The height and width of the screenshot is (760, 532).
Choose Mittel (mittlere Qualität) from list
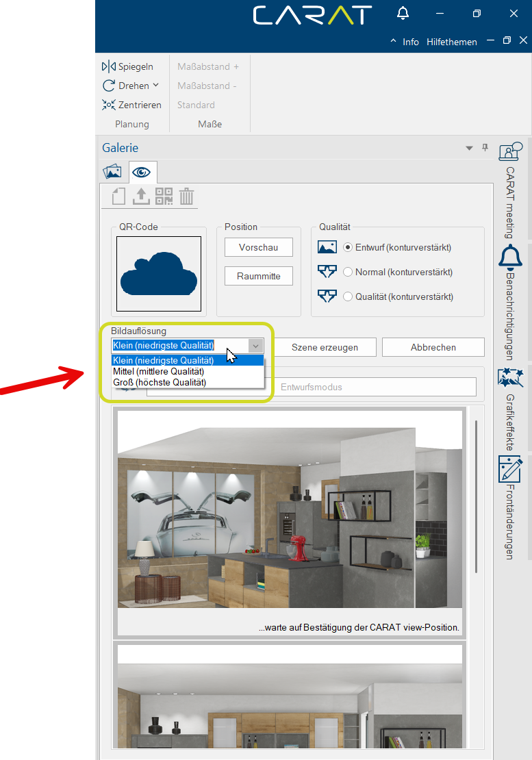coord(158,371)
